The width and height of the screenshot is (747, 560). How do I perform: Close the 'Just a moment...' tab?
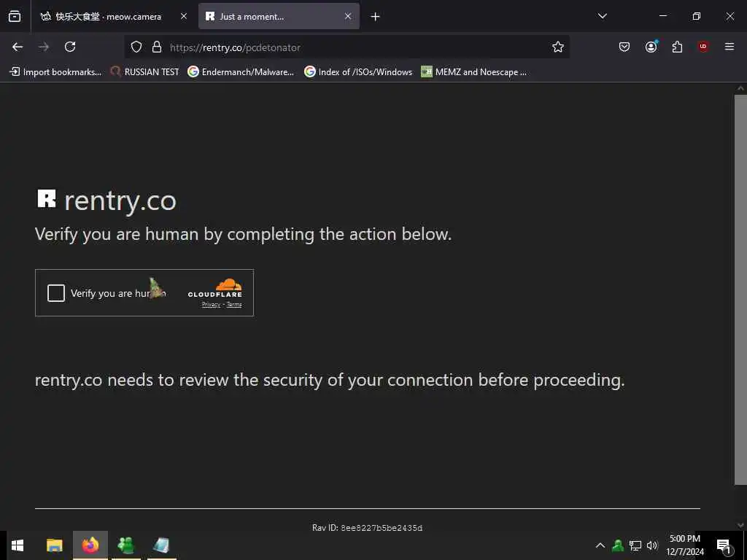tap(348, 16)
